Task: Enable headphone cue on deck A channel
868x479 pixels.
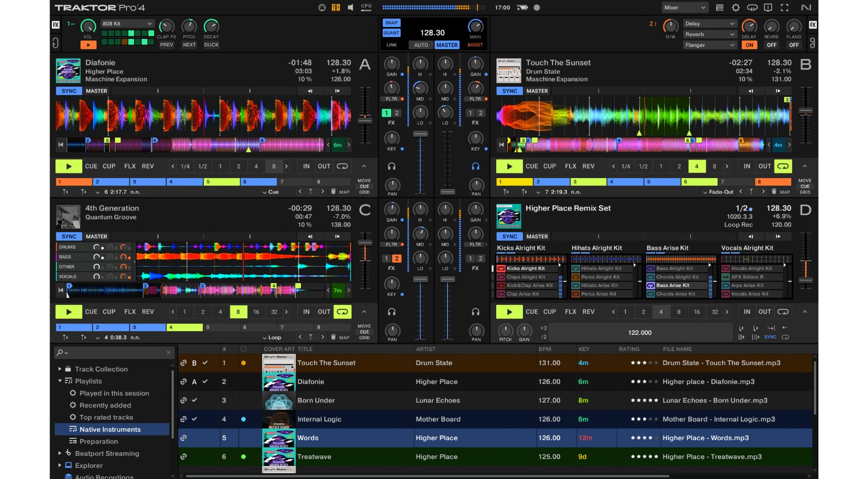Action: pyautogui.click(x=392, y=166)
